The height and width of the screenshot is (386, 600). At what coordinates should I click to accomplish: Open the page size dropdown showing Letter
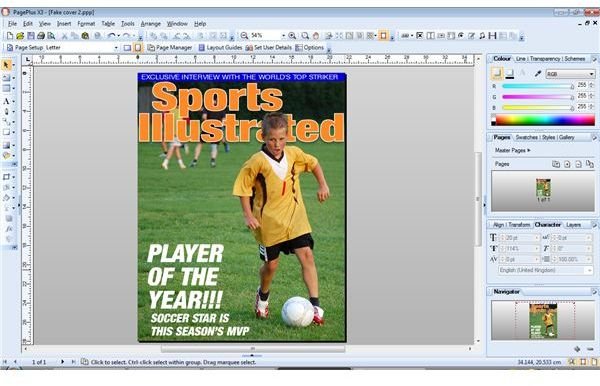pos(116,48)
